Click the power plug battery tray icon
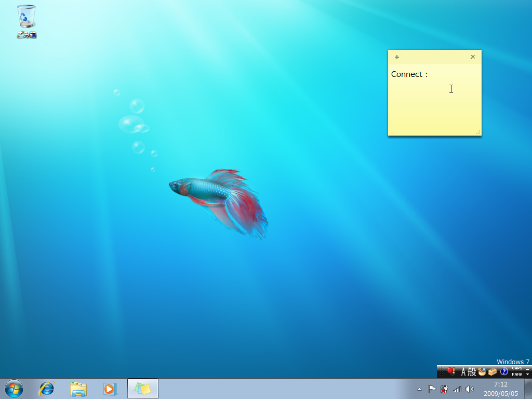This screenshot has height=399, width=532. point(444,389)
